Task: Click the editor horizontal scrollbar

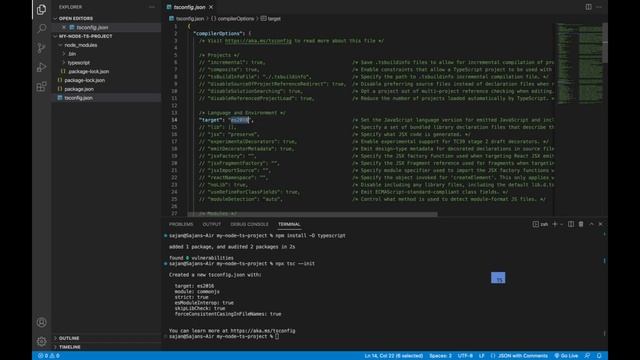Action: 312,214
